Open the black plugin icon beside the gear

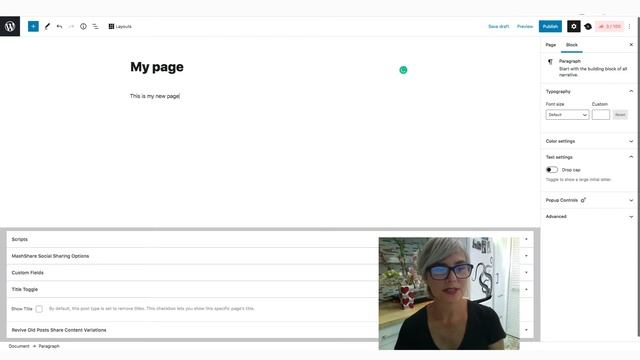588,27
